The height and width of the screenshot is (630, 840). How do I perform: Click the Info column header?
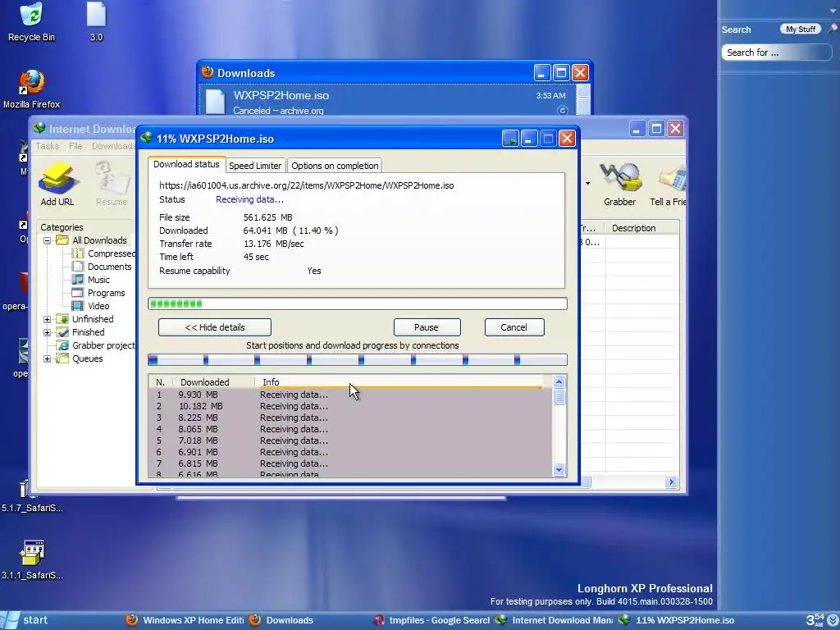[399, 382]
